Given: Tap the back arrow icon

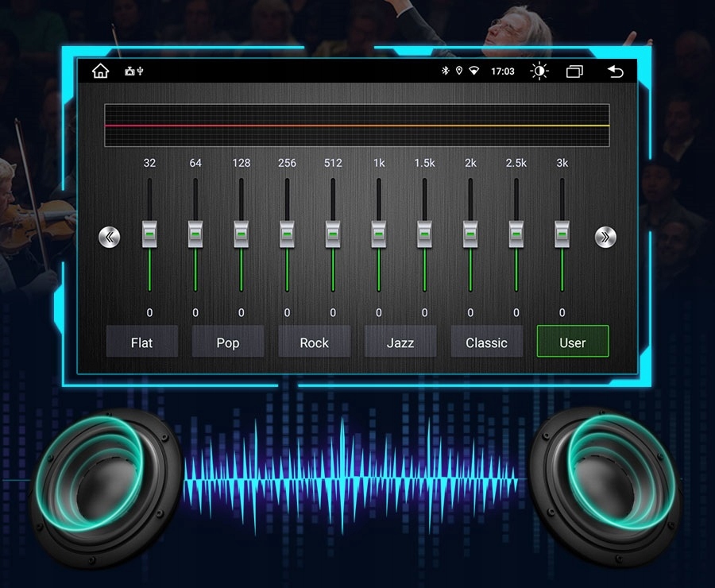Looking at the screenshot, I should [x=616, y=72].
